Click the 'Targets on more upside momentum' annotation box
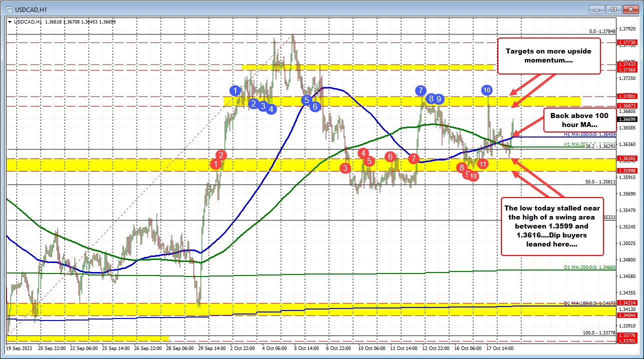The width and height of the screenshot is (644, 359). pyautogui.click(x=548, y=56)
